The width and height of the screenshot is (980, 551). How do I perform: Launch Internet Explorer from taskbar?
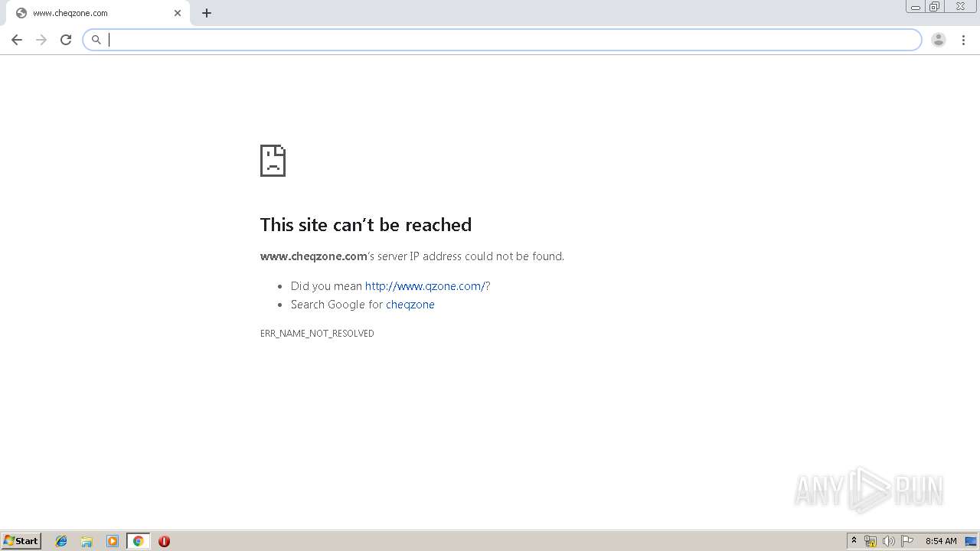point(61,541)
